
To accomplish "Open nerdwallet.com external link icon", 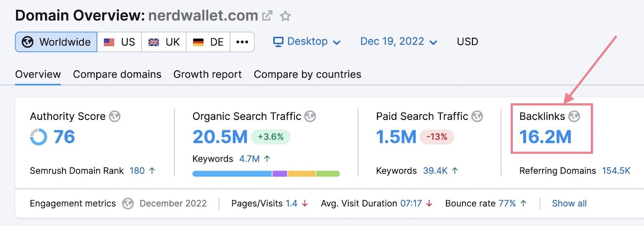I will tap(267, 16).
